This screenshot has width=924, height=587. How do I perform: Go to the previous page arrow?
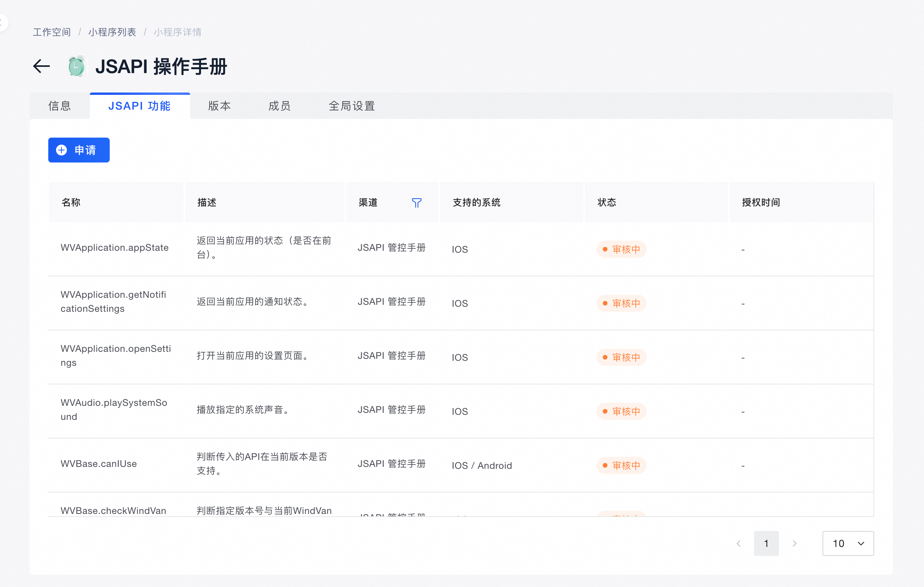(x=738, y=543)
